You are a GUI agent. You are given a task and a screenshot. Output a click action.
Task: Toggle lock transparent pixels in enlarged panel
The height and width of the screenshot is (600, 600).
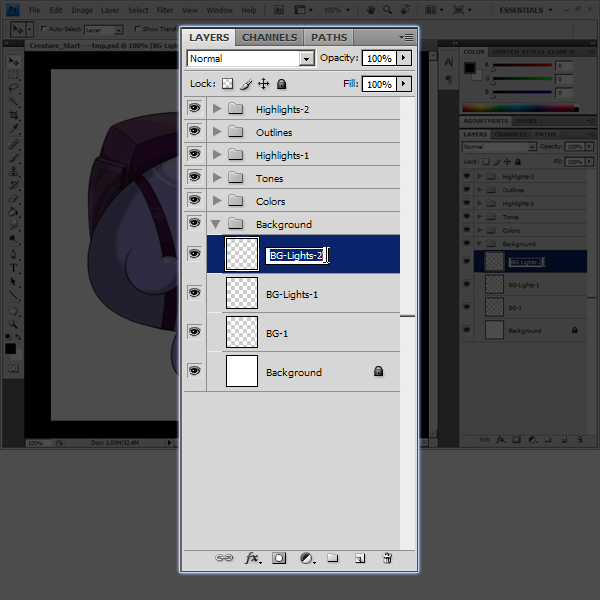[x=227, y=83]
